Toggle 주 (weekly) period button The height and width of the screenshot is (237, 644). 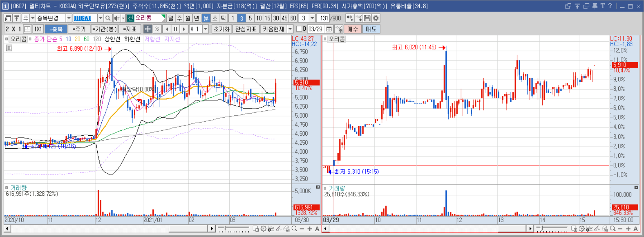(179, 18)
